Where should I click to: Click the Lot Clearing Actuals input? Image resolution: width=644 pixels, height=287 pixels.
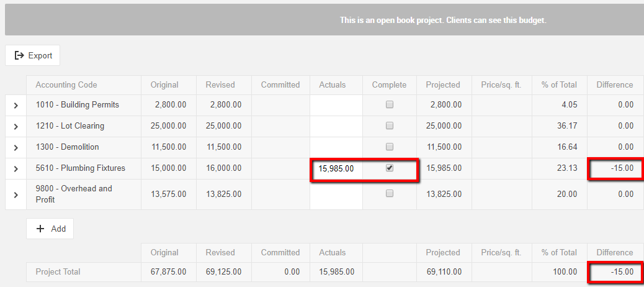(336, 126)
